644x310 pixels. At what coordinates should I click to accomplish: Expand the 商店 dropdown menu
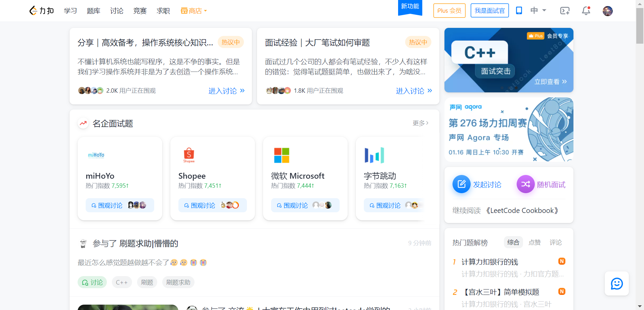(194, 11)
